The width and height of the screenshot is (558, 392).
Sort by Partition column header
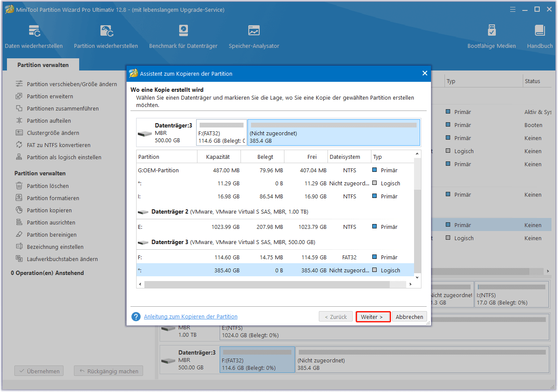[167, 157]
